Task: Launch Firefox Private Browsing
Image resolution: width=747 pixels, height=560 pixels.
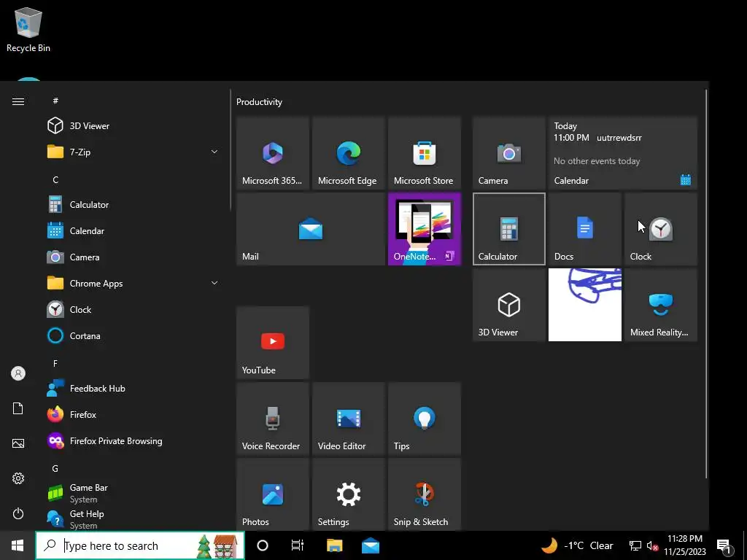Action: pyautogui.click(x=133, y=441)
